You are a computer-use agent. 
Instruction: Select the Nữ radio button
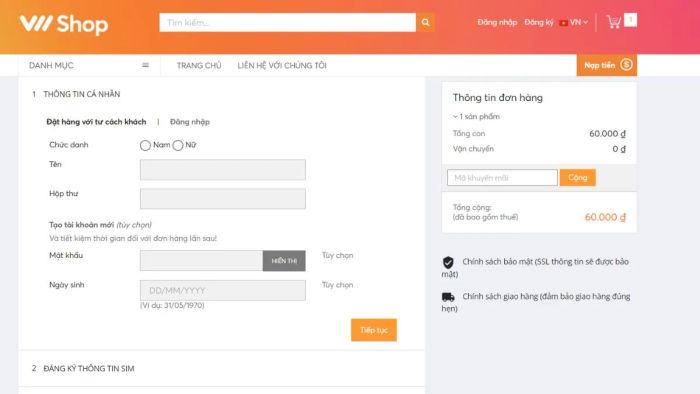178,145
